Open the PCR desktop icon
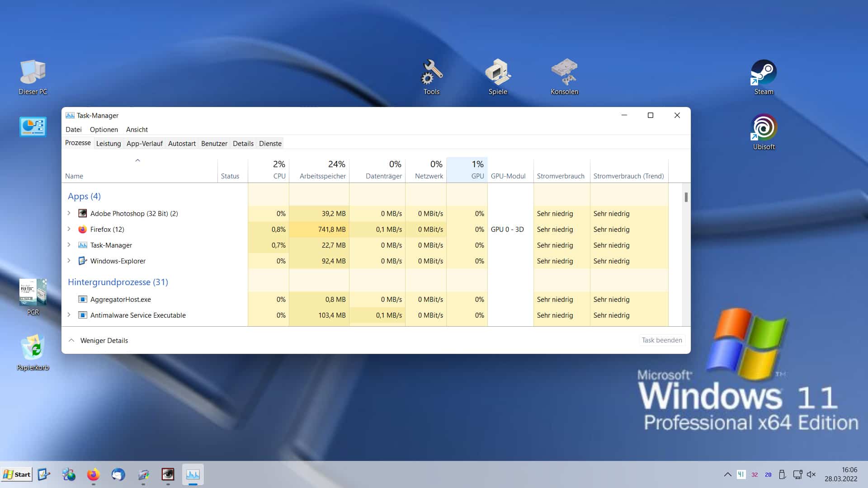868x488 pixels. 33,297
